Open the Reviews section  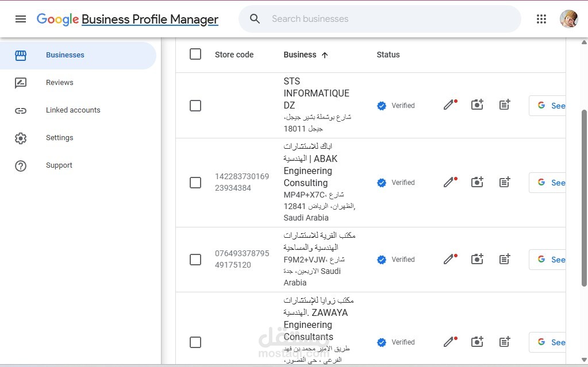[x=59, y=82]
